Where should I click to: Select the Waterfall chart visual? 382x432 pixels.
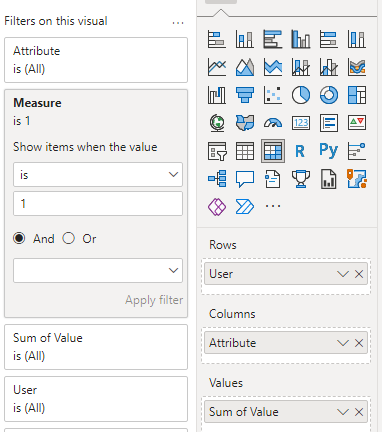[217, 95]
